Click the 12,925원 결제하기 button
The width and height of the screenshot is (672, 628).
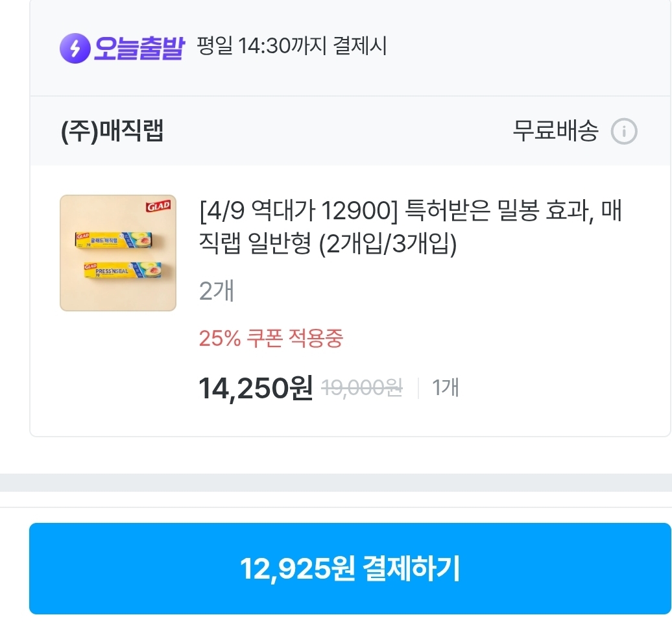click(350, 568)
